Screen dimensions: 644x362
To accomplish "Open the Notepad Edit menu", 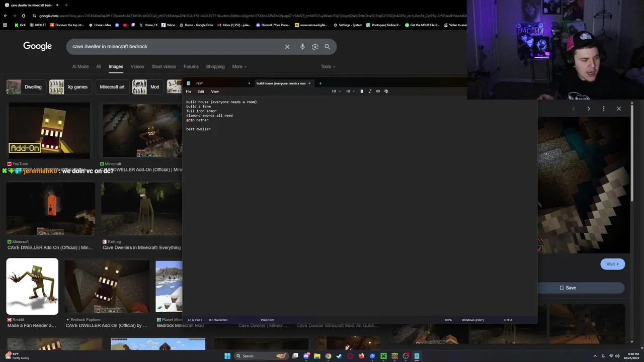I will 201,92.
